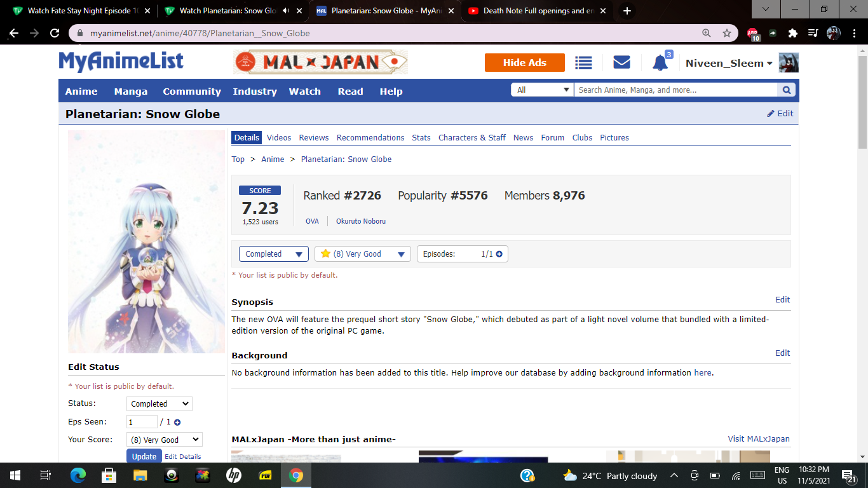Open Chrome tab search dropdown arrow

tap(766, 10)
